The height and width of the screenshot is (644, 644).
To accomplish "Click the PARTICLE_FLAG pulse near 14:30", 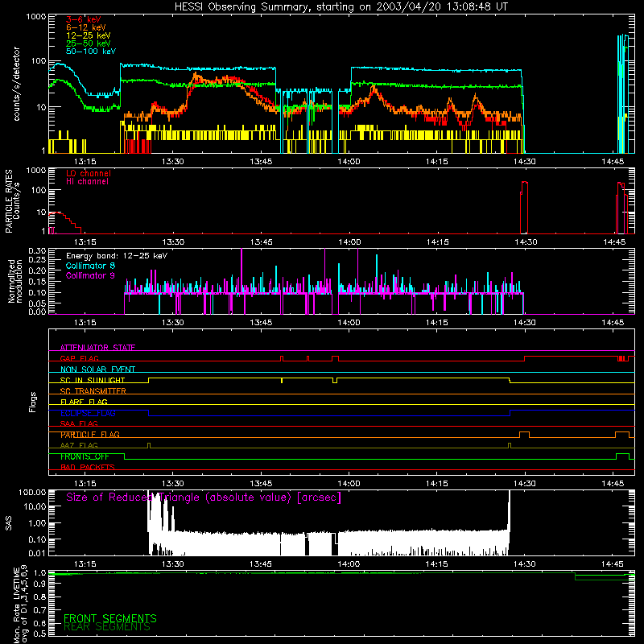I will click(524, 435).
